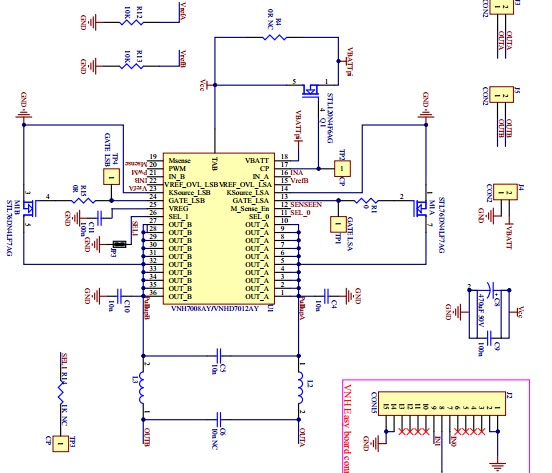
Task: Select resistor R1 near GATE_LSA
Action: click(366, 201)
